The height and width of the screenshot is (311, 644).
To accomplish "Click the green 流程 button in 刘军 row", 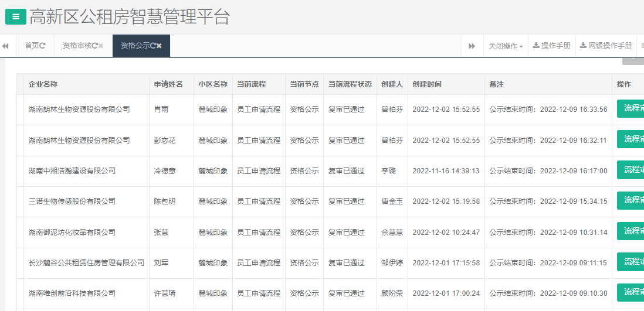I will [x=631, y=262].
